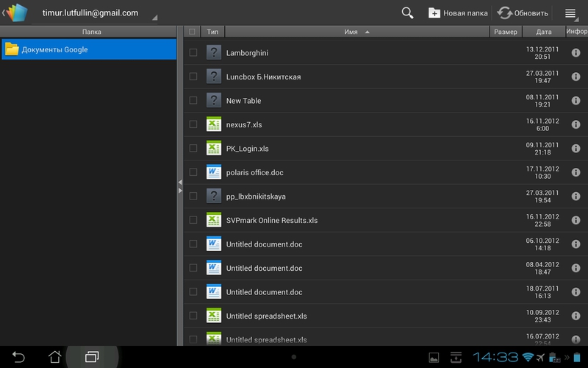This screenshot has height=368, width=588.
Task: Click SVPmark Online Results spreadsheet icon
Action: pos(214,220)
